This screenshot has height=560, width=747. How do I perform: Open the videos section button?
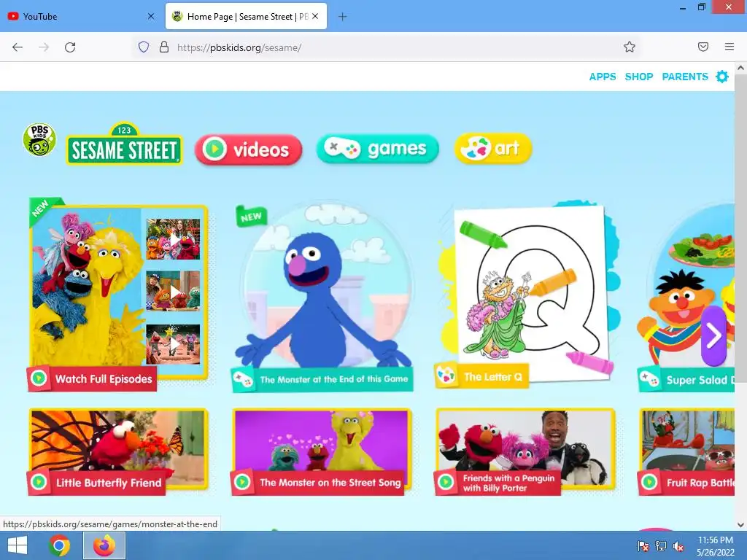(x=249, y=149)
